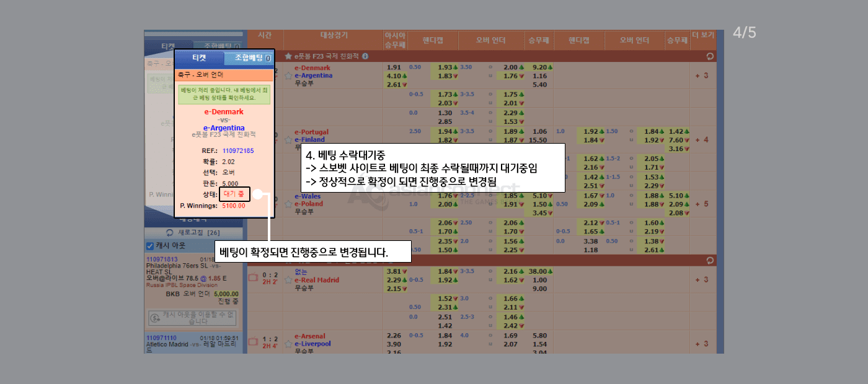Expand +3 more markets for e-Denmark match
Screen dimensions: 868x384
pos(702,76)
